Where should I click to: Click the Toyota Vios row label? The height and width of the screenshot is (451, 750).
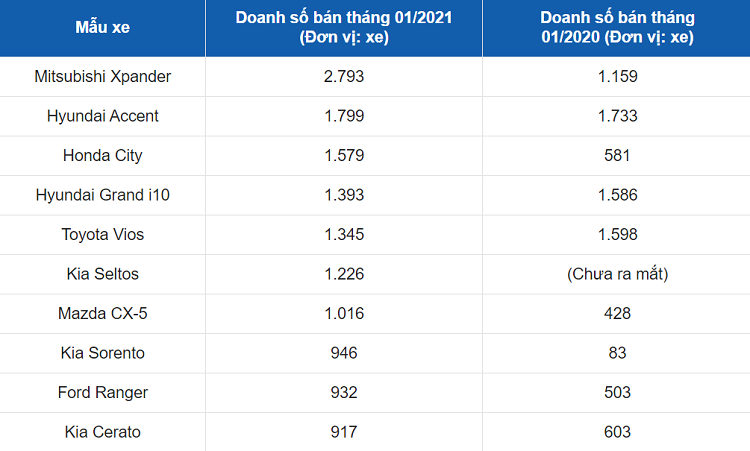(x=102, y=234)
